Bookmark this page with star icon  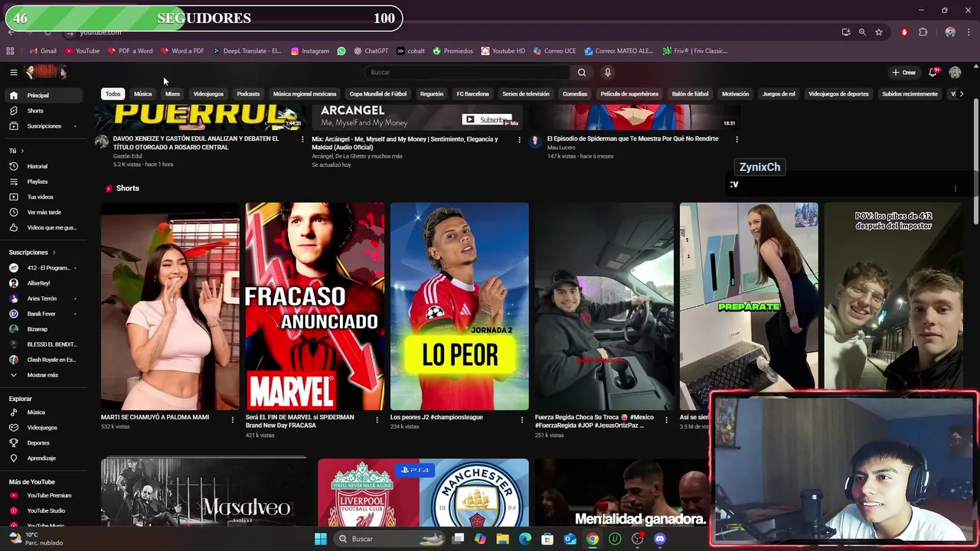pyautogui.click(x=879, y=32)
